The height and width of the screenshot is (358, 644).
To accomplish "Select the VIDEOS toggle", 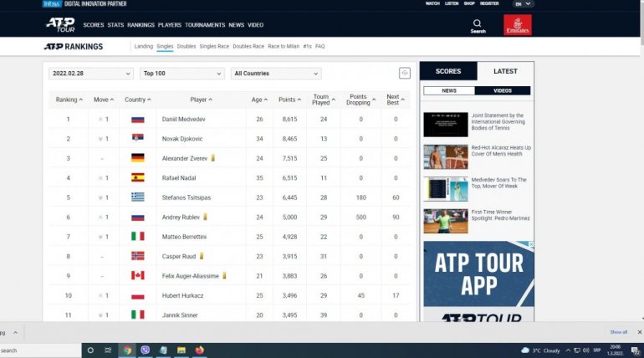I will click(503, 90).
